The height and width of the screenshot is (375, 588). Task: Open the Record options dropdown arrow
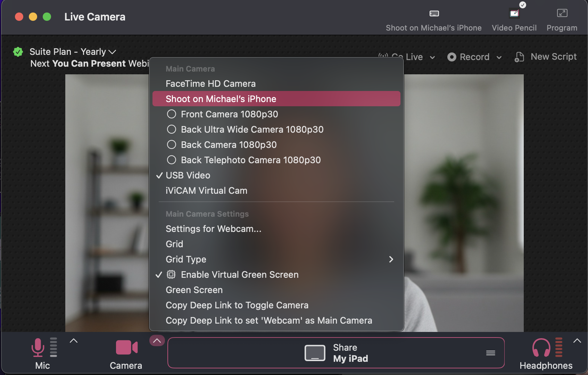(499, 57)
